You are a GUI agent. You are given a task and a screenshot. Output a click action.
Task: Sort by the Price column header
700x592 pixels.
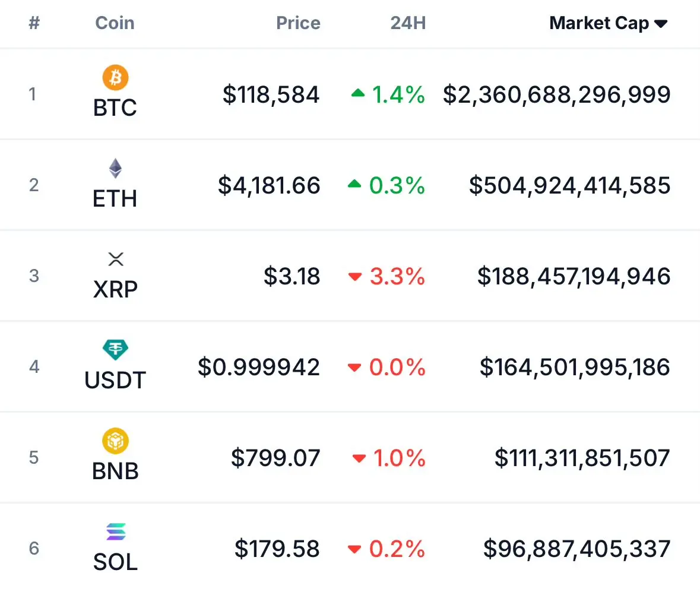pos(298,23)
